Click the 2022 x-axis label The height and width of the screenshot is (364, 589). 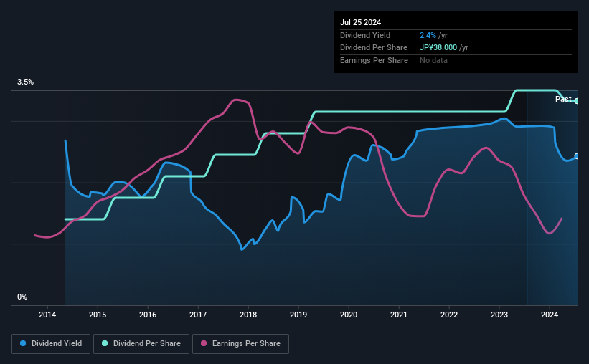coord(449,315)
